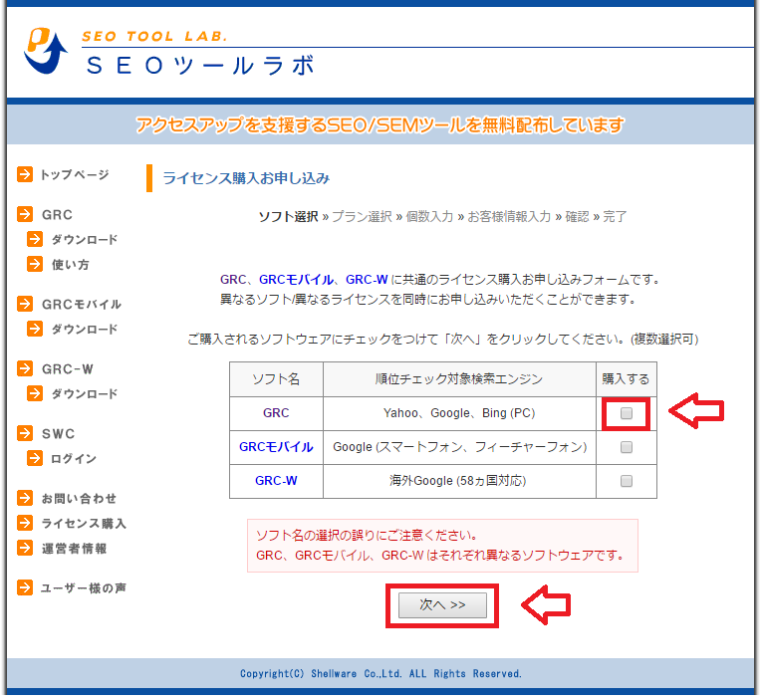The height and width of the screenshot is (700, 762).
Task: Check the GRC purchase checkbox
Action: pyautogui.click(x=627, y=413)
